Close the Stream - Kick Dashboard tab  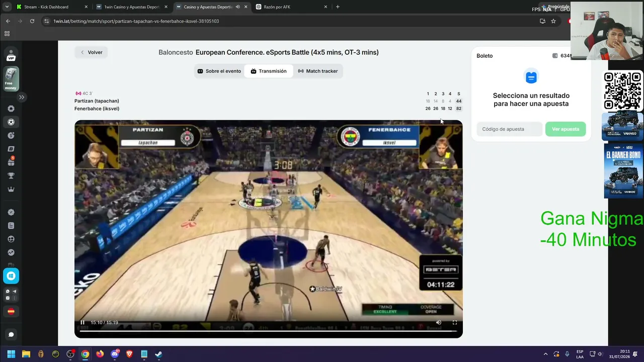pos(86,7)
